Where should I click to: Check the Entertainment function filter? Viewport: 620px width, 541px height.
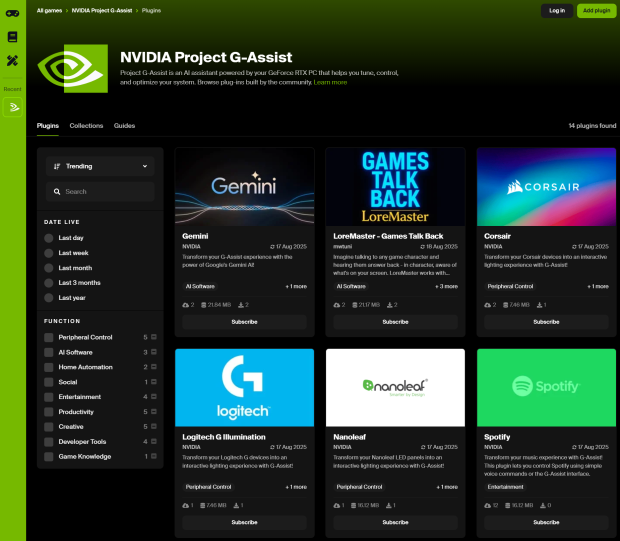[49, 397]
